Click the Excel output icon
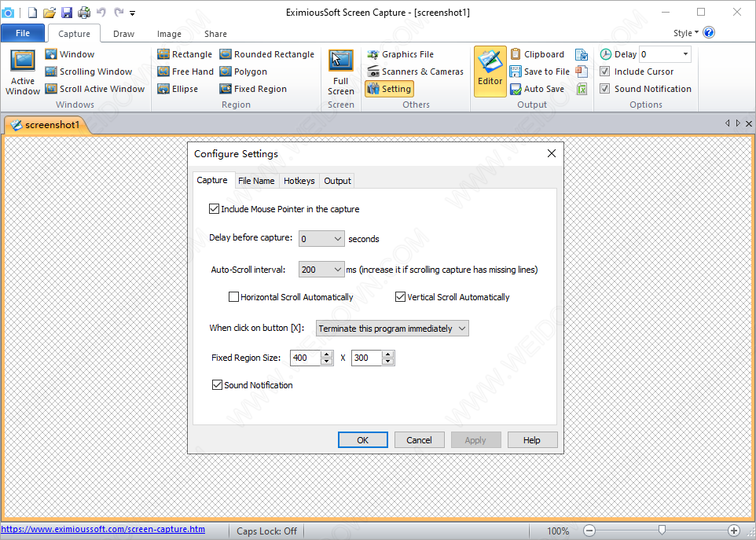 tap(582, 89)
